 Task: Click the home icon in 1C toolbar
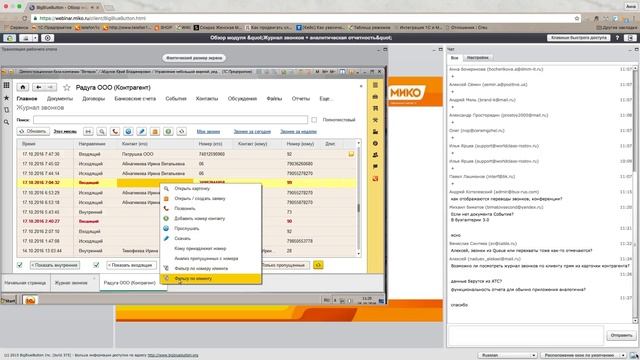(x=22, y=87)
